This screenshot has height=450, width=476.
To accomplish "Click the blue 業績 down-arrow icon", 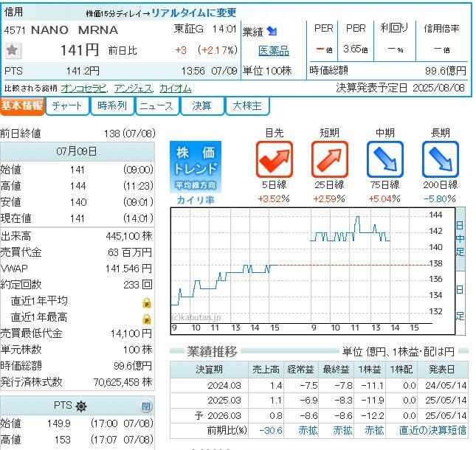I will point(272,31).
